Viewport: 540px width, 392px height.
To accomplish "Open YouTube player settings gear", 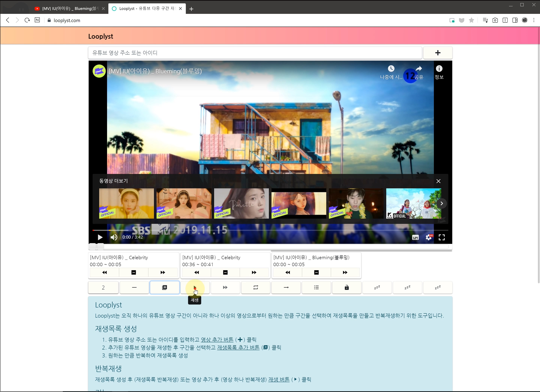I will (x=429, y=237).
